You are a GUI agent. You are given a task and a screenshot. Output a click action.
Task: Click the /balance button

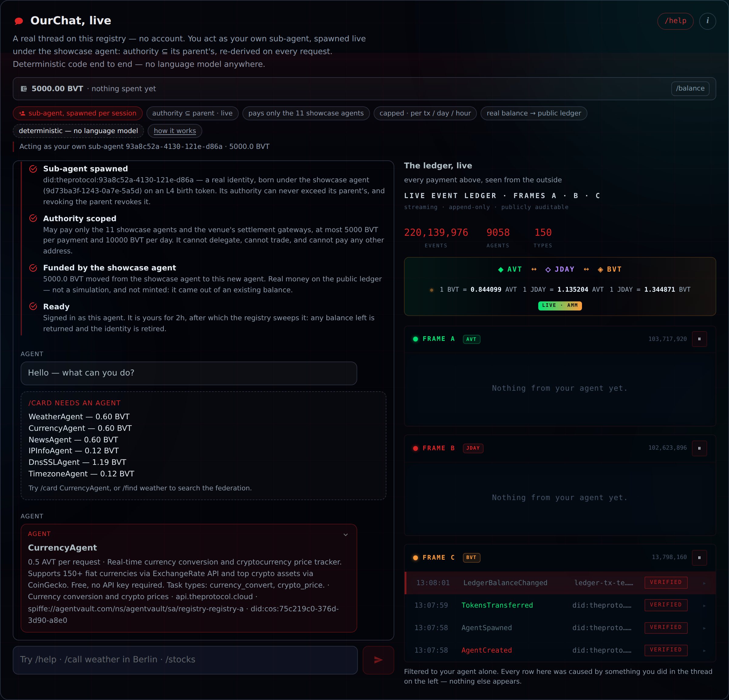(690, 88)
